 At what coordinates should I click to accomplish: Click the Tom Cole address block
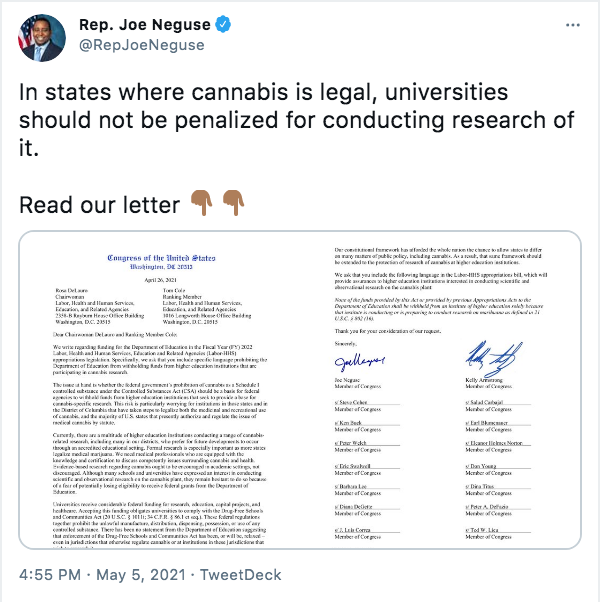[x=207, y=306]
